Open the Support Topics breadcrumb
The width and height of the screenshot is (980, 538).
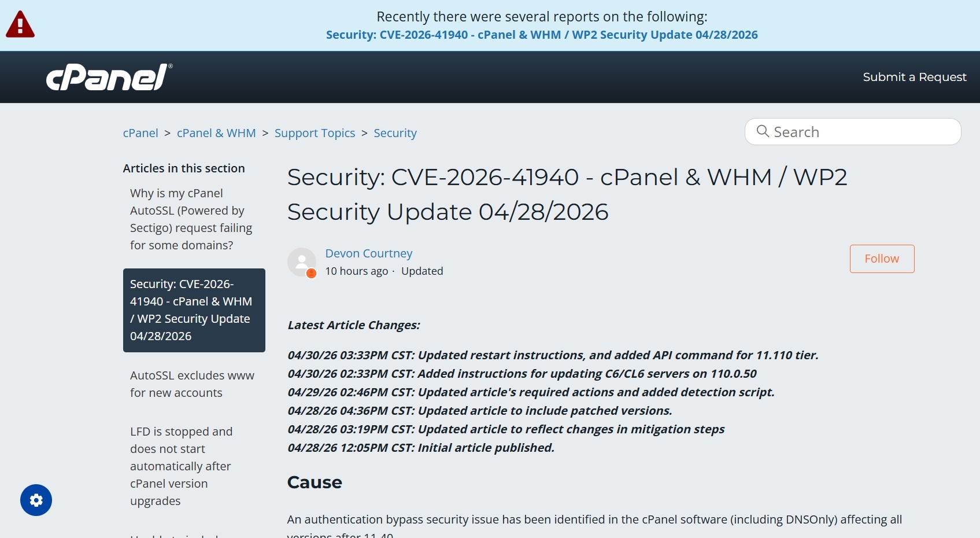coord(315,133)
